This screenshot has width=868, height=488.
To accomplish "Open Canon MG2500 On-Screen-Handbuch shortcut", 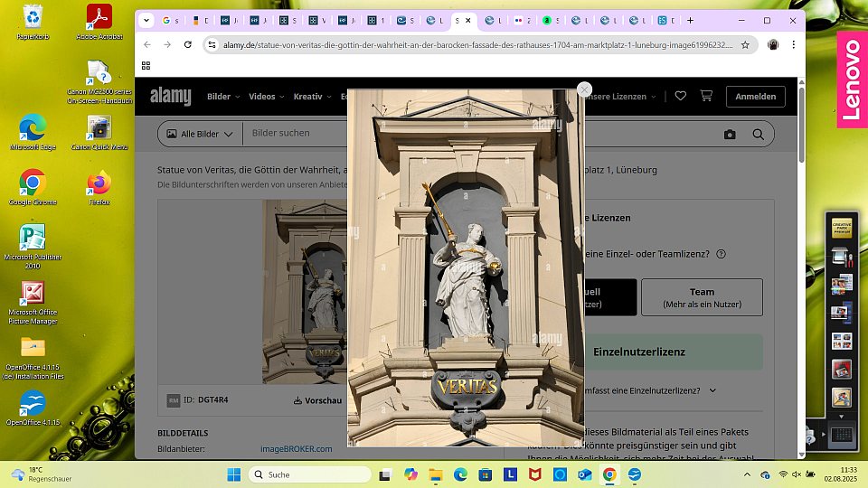I will pos(99,82).
